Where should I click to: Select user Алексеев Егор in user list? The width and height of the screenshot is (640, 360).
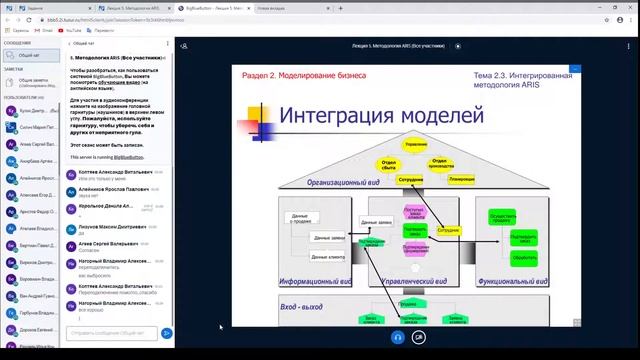point(31,195)
